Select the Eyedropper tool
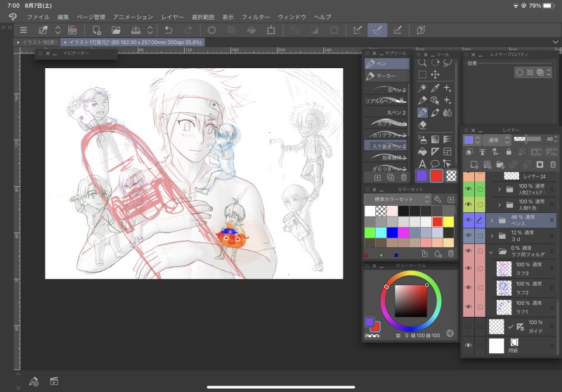The image size is (562, 392). 435,87
